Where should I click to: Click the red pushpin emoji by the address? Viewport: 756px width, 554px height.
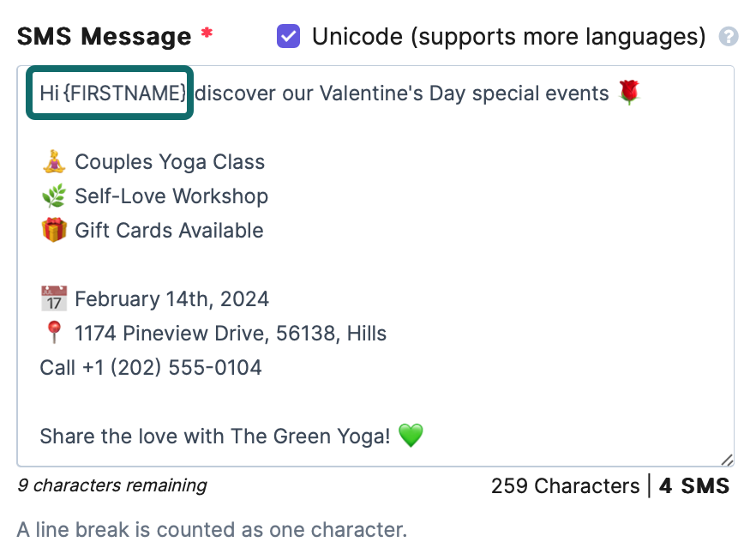coord(53,333)
